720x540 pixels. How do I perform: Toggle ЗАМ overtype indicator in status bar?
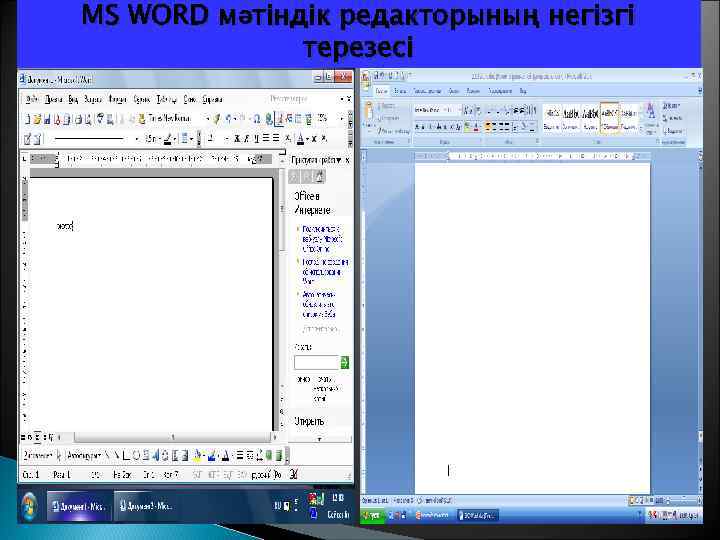pyautogui.click(x=242, y=475)
